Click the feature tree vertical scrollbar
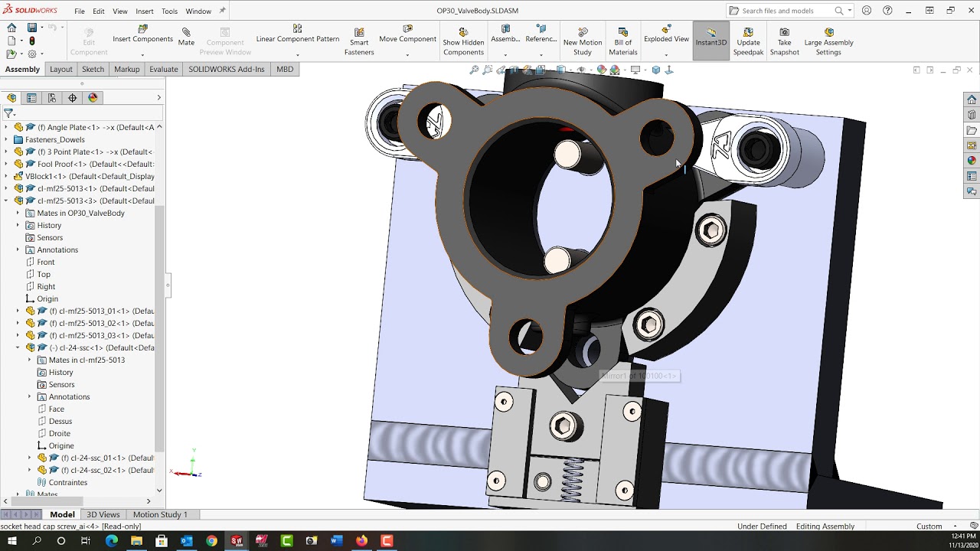The width and height of the screenshot is (980, 551). (x=159, y=329)
